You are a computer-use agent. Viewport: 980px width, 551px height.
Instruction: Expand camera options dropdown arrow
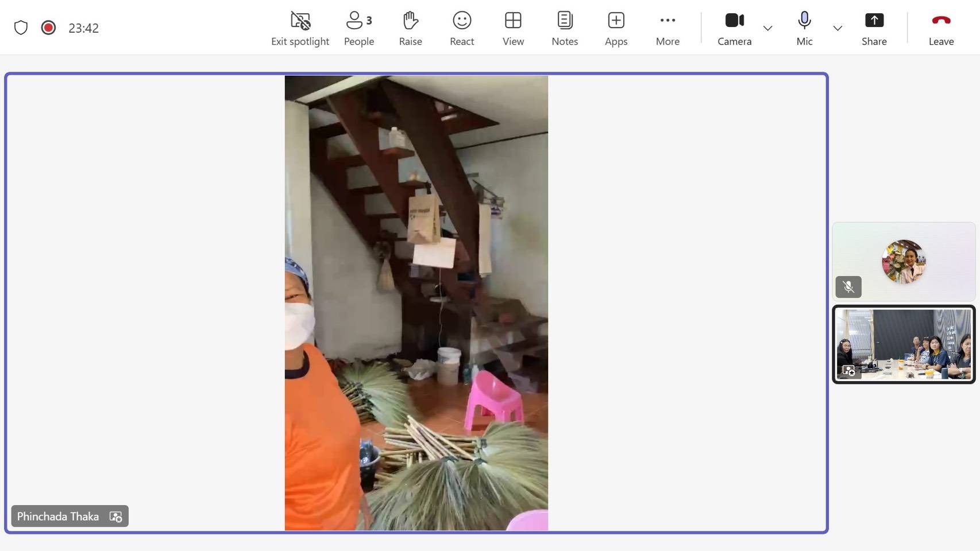(x=767, y=28)
